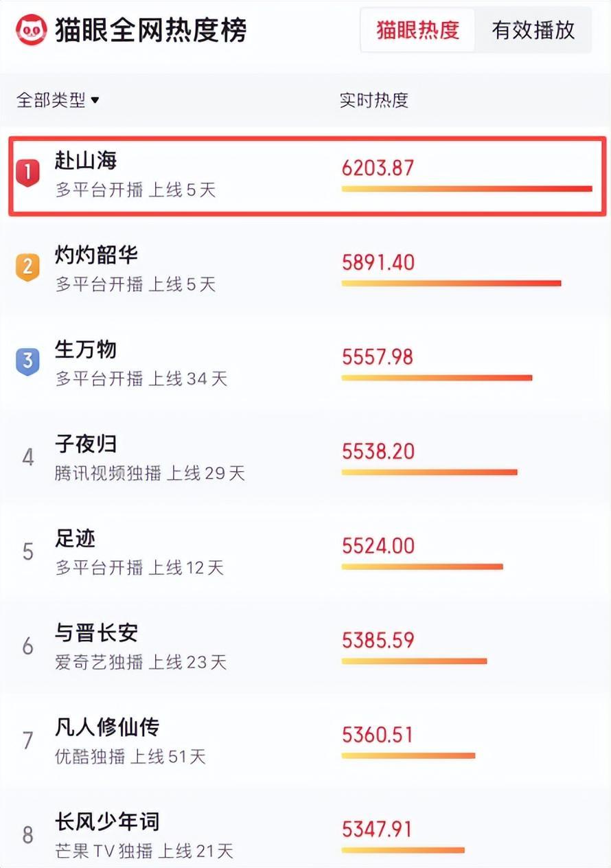Click the 实时热度 column header
The image size is (611, 868).
(x=374, y=100)
